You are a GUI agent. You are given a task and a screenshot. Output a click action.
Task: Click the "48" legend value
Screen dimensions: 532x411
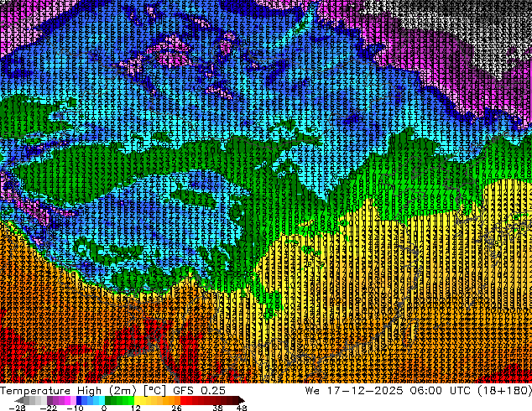[242, 408]
